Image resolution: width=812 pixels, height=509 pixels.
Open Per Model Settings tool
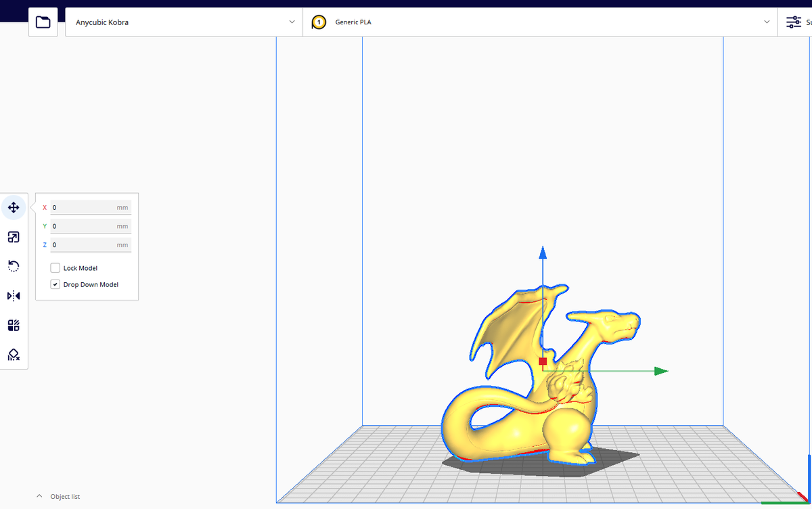(14, 325)
